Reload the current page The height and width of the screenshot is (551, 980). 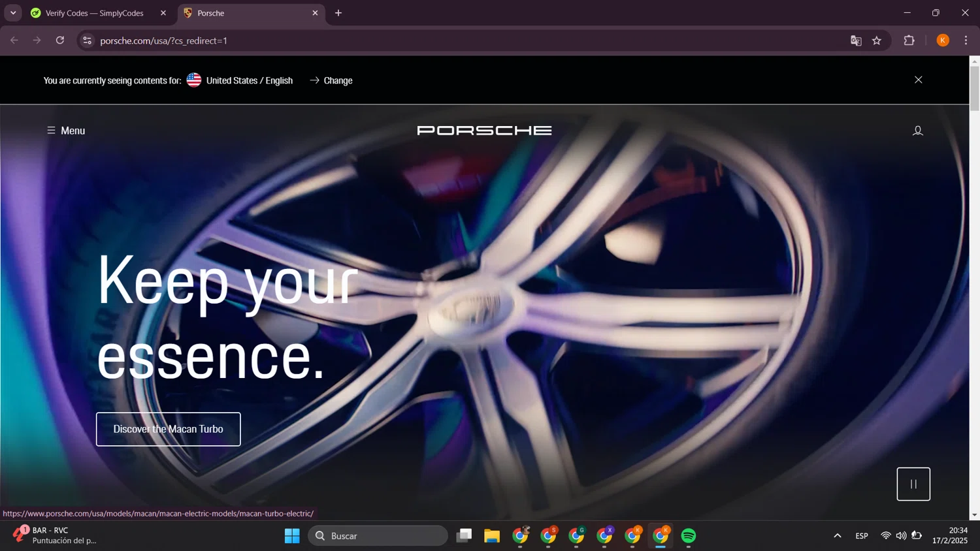tap(60, 40)
